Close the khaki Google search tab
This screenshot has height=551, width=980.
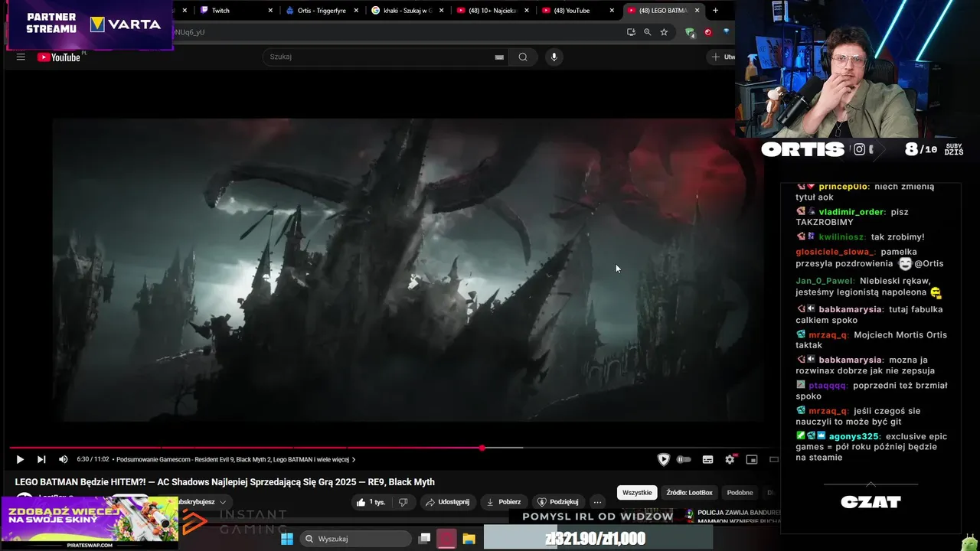coord(441,11)
